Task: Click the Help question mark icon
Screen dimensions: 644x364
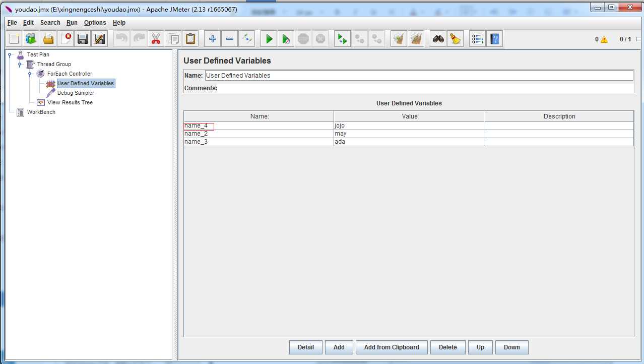Action: pyautogui.click(x=494, y=39)
